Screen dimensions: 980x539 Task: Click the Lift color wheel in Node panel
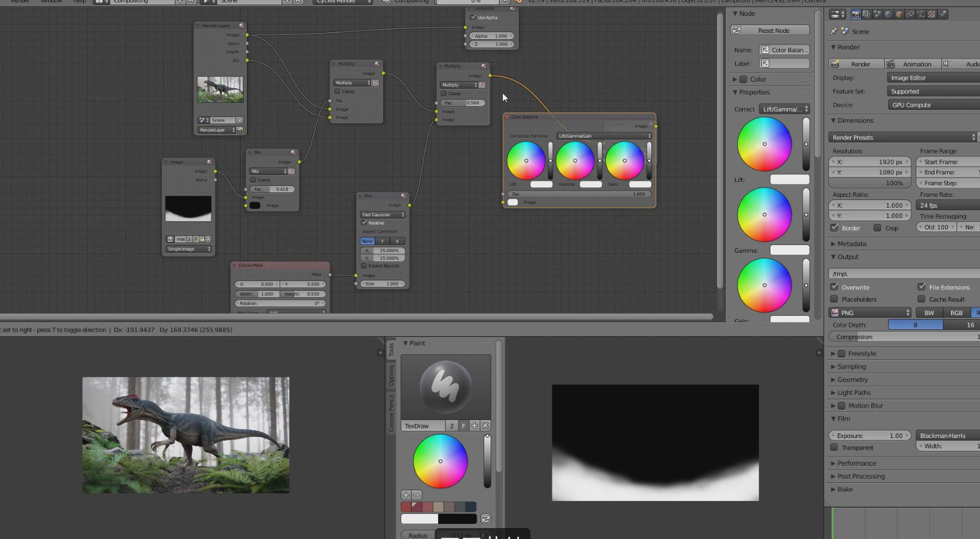[x=765, y=144]
